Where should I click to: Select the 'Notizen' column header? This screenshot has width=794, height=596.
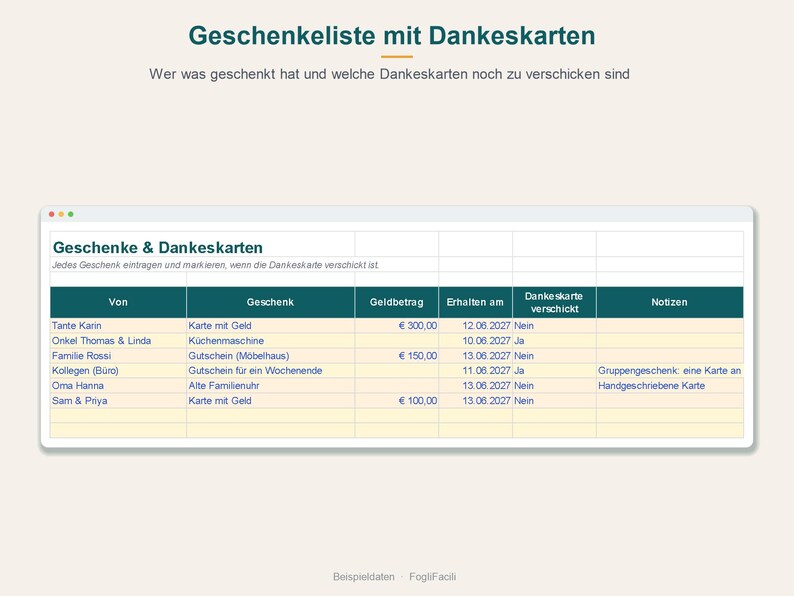(x=669, y=302)
